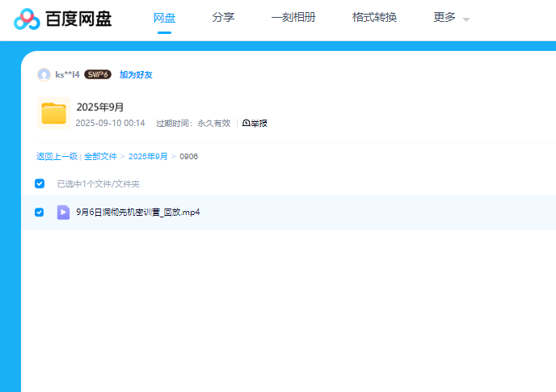Viewport: 556px width, 392px height.
Task: Click the Baidu Netdisk cloud logo
Action: (x=27, y=19)
